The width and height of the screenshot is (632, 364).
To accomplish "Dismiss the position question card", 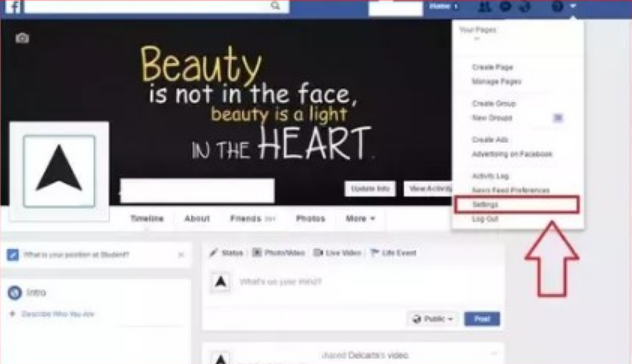I will 181,255.
